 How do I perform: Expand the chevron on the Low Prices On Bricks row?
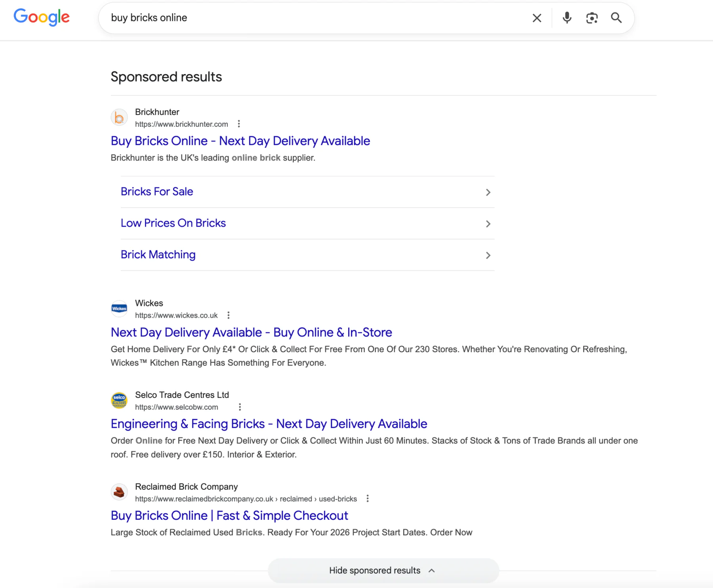tap(488, 224)
